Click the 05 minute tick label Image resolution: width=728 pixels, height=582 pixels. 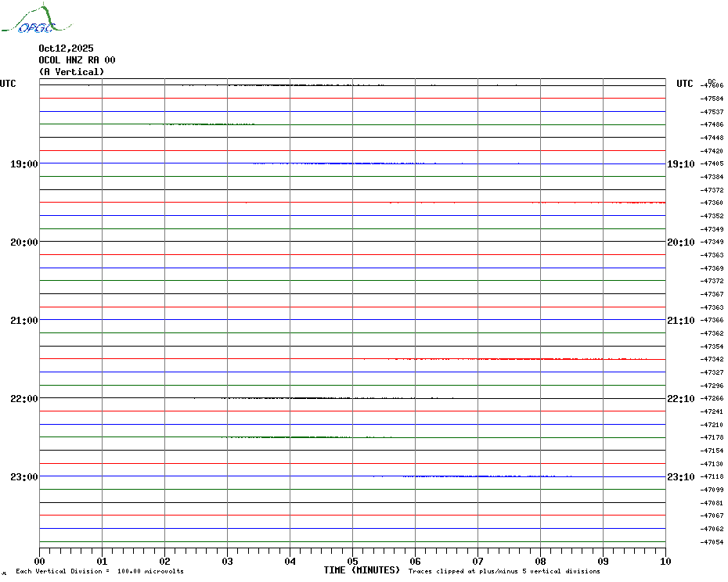tap(352, 561)
